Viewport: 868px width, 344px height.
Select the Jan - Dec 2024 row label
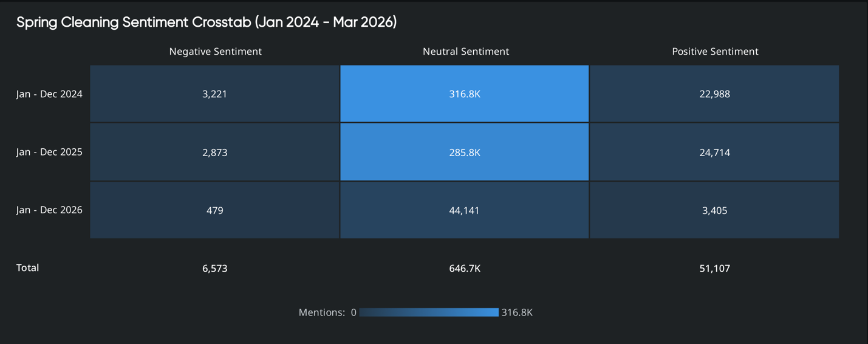click(49, 94)
